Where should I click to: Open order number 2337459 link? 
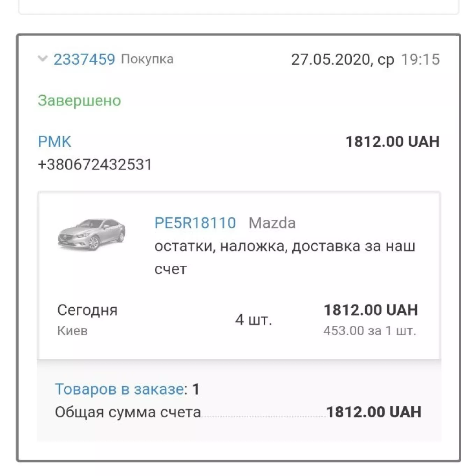click(x=84, y=59)
